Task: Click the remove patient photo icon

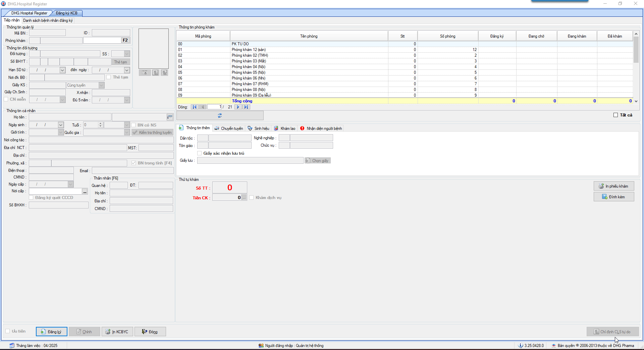Action: 164,72
